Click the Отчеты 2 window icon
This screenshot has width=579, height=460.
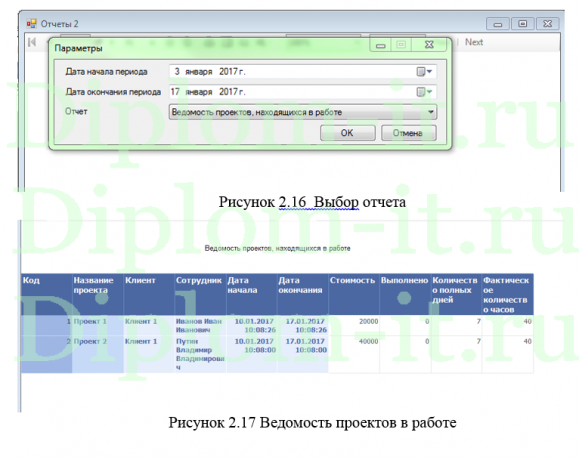coord(31,24)
